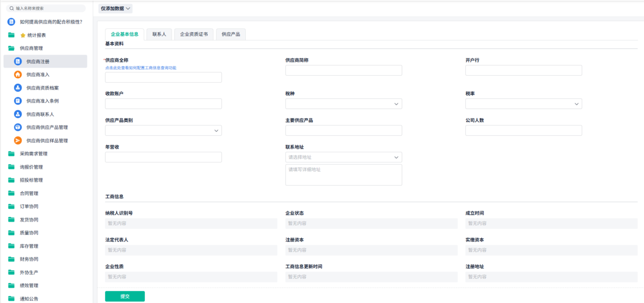Click the 请填写详细地址 text area
The height and width of the screenshot is (303, 644).
click(x=343, y=175)
